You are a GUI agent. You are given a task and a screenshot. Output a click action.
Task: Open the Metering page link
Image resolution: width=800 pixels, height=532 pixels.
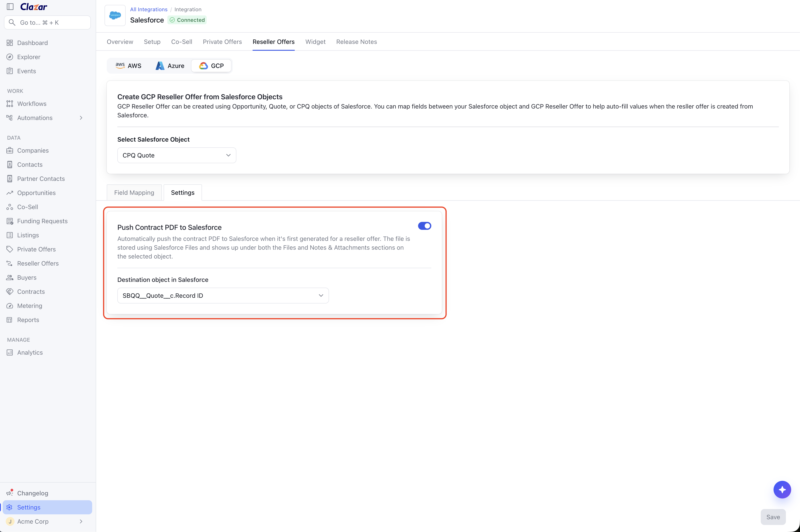[x=30, y=306]
